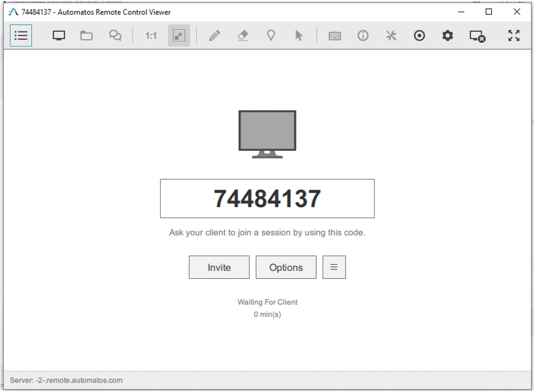
Task: Toggle the session list panel
Action: pos(21,35)
